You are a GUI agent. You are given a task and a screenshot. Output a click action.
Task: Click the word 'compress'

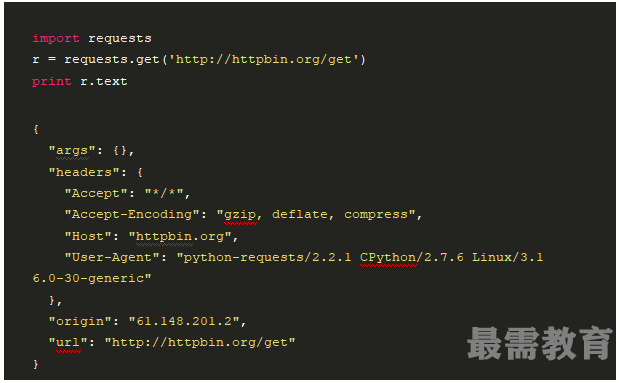[x=376, y=215]
